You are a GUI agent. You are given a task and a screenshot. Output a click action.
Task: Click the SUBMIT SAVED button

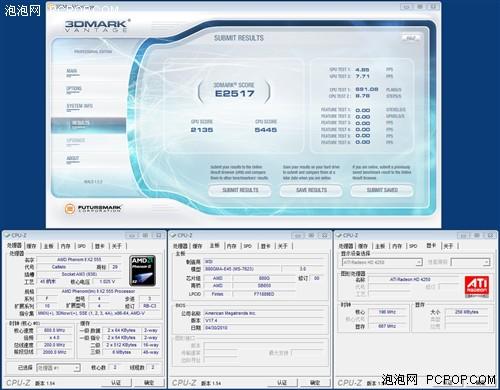tap(382, 190)
